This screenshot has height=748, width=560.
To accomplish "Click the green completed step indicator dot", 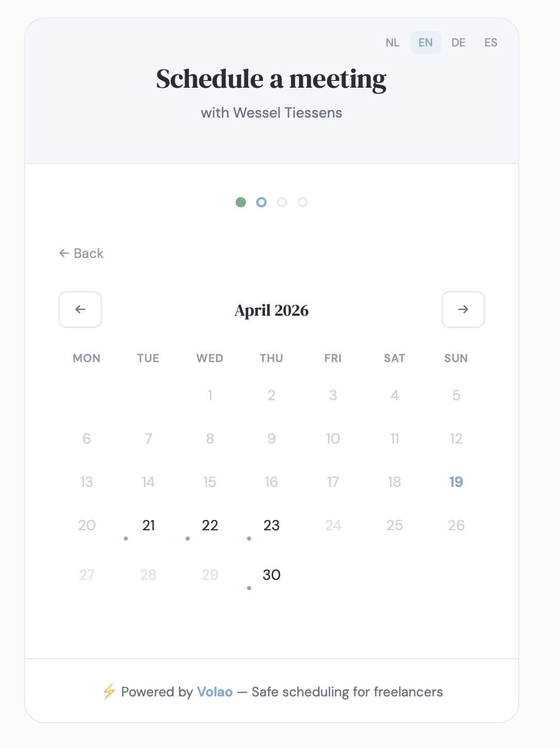I will click(x=241, y=202).
